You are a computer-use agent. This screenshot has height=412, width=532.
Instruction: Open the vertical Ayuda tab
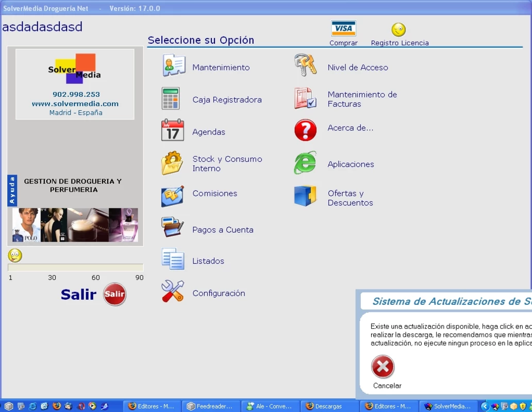[12, 191]
